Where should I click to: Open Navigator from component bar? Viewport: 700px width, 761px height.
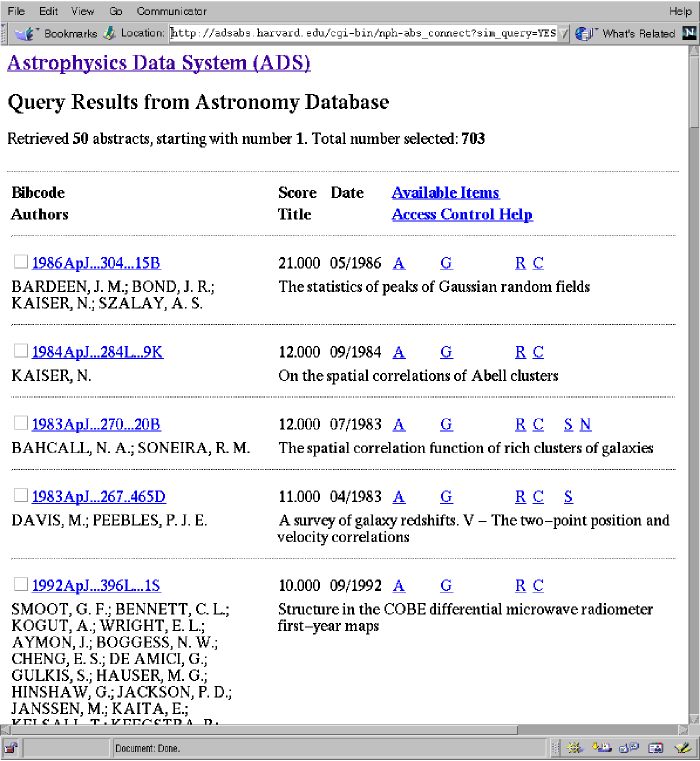[x=575, y=748]
